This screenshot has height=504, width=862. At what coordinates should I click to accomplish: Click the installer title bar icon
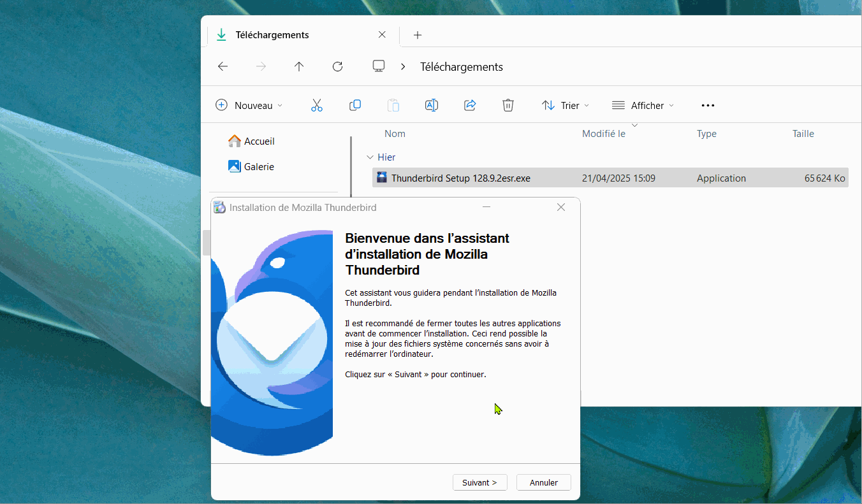[219, 207]
